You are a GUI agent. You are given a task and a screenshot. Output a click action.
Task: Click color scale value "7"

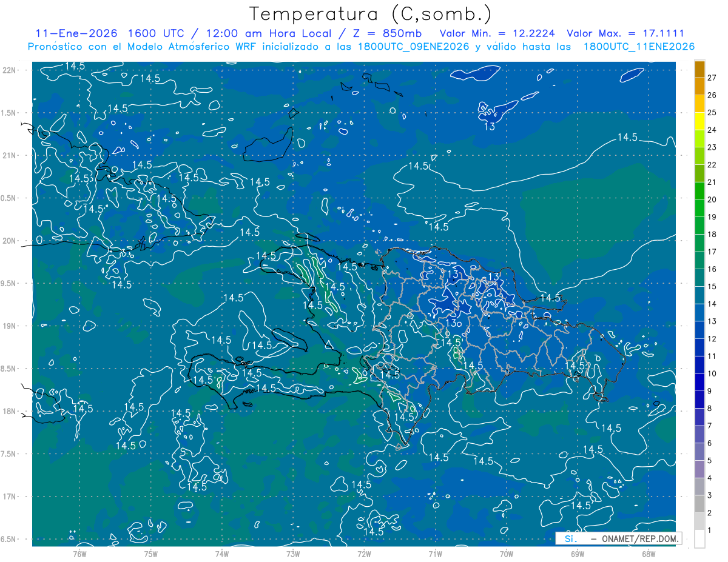click(x=710, y=426)
